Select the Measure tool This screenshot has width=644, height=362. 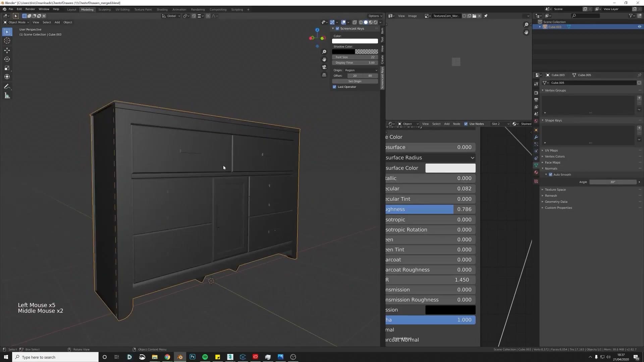(x=7, y=96)
